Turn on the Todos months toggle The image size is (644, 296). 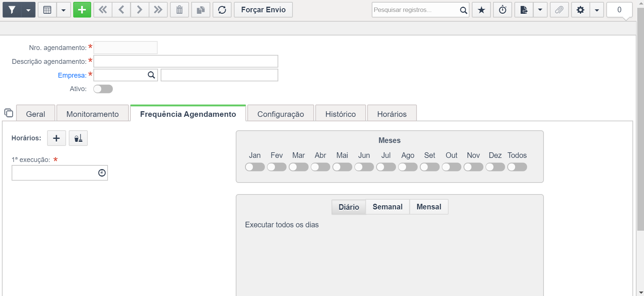click(x=517, y=167)
